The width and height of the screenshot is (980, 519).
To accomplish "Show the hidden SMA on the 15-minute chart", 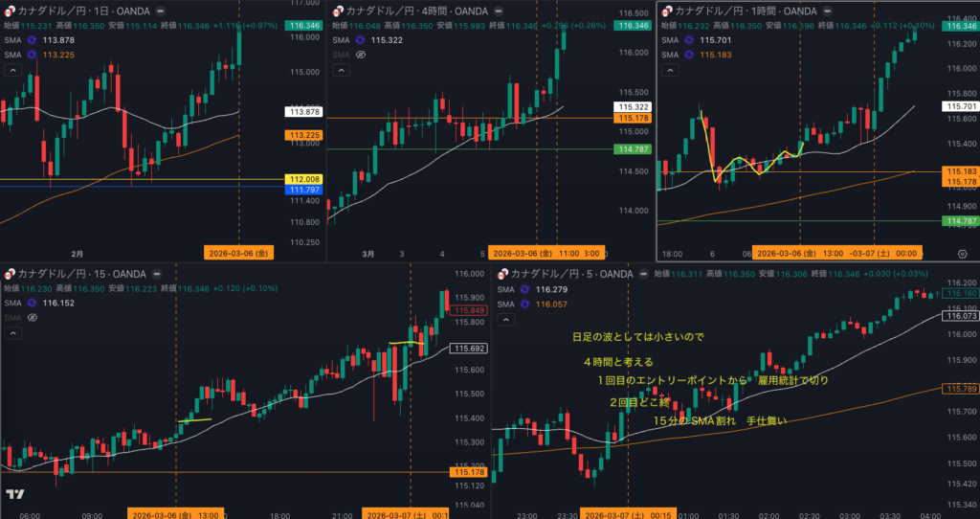I will tap(33, 317).
